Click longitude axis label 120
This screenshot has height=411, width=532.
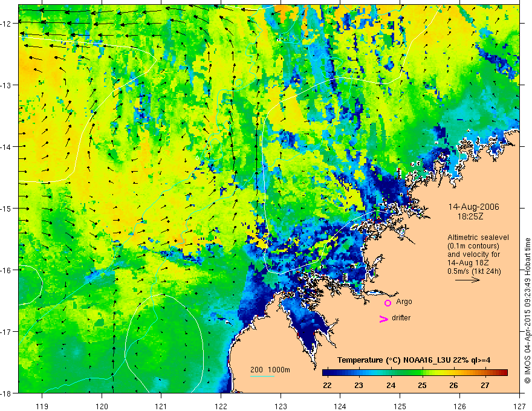pyautogui.click(x=102, y=406)
